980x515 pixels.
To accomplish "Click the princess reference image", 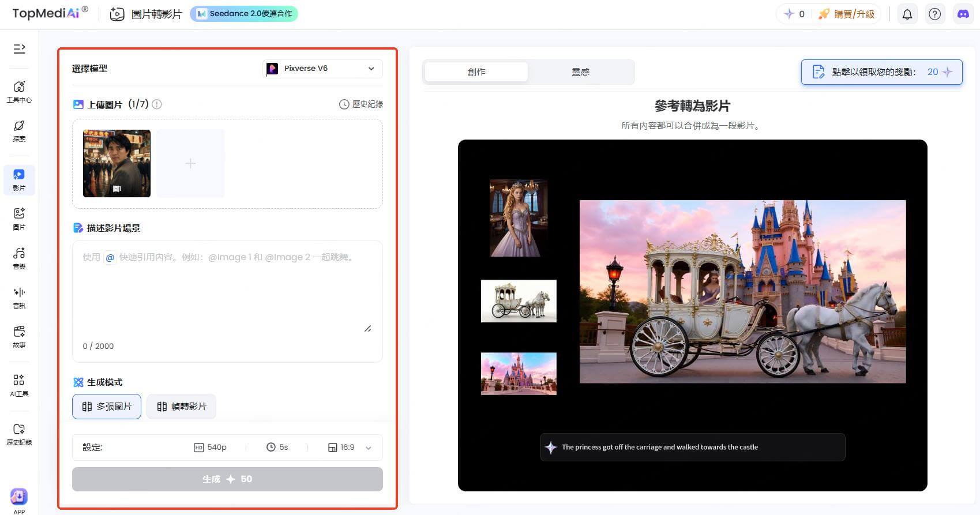I will pos(519,218).
